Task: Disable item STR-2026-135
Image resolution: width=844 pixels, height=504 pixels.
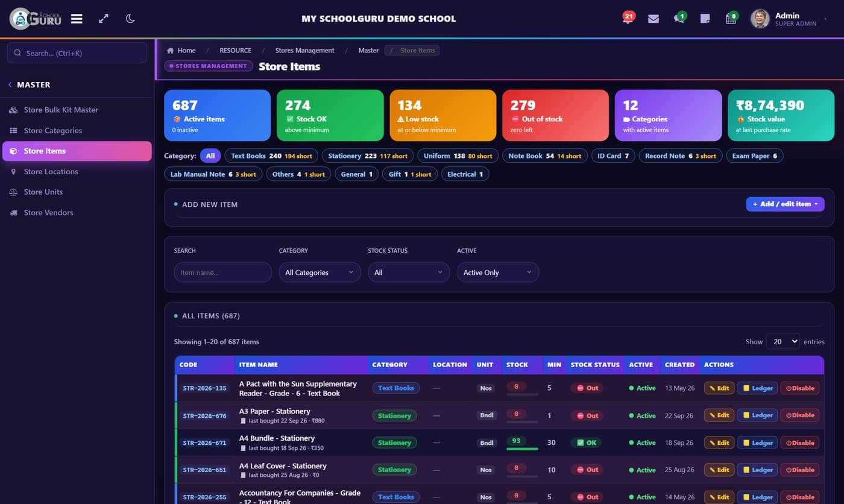Action: (x=800, y=388)
